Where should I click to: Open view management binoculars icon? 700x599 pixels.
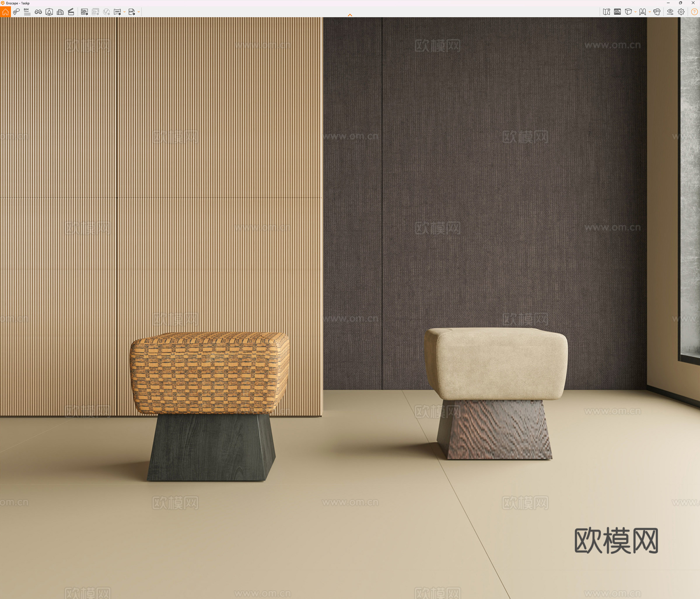pos(38,12)
